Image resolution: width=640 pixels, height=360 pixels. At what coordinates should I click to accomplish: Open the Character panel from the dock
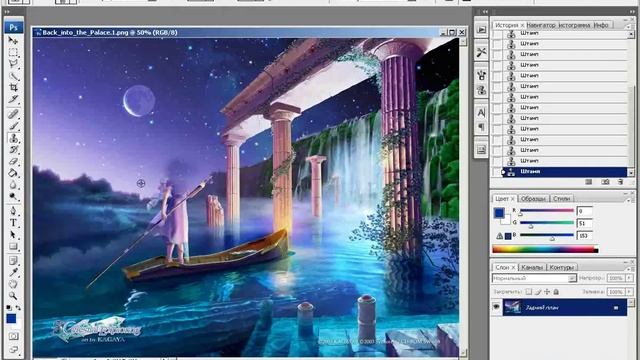(481, 113)
